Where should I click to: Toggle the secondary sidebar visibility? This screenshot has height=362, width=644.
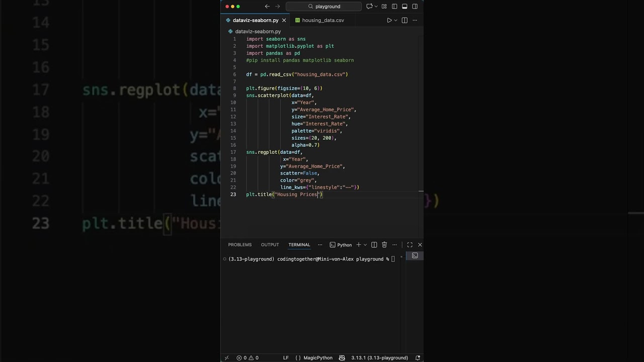click(x=415, y=7)
